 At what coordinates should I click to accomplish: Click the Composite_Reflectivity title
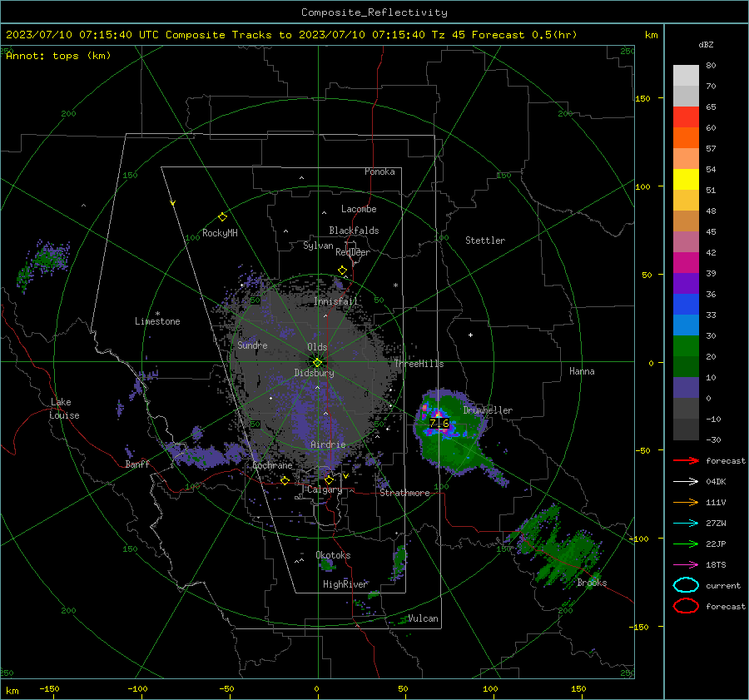point(374,12)
